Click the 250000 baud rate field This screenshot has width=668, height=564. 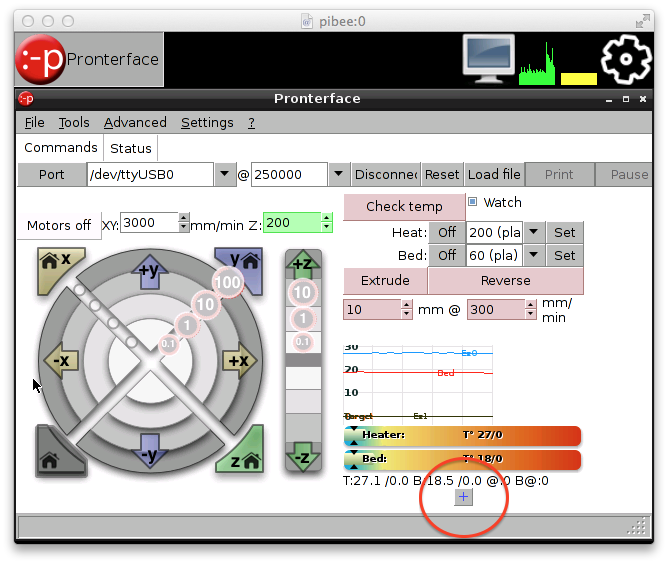coord(289,174)
